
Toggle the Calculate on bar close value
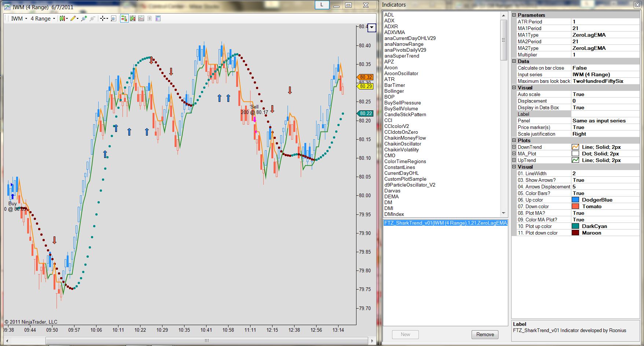click(x=605, y=68)
